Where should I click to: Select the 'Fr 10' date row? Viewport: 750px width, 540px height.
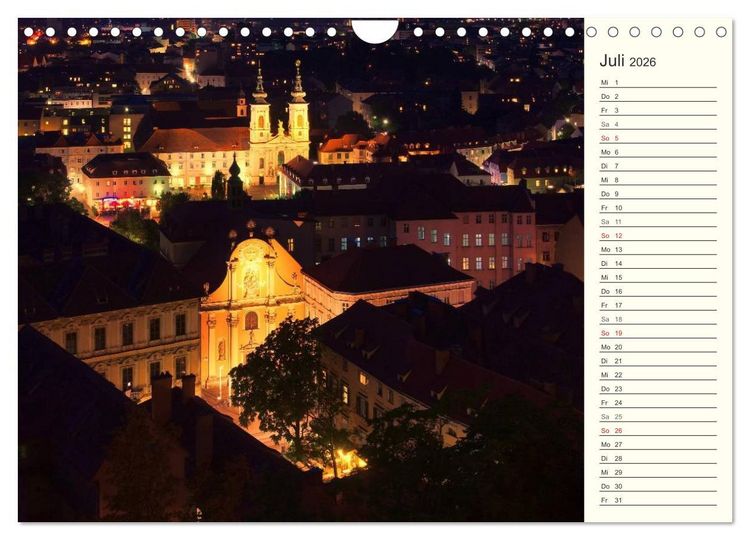[x=658, y=208]
